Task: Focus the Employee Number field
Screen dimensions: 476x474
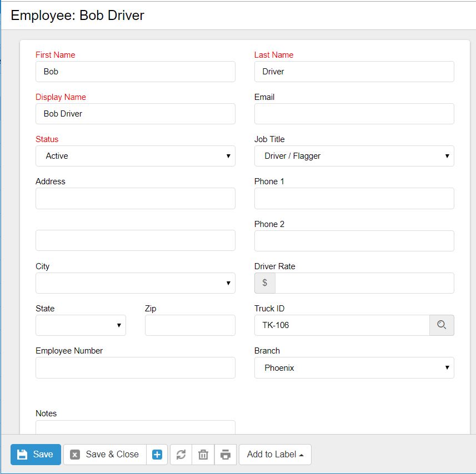Action: click(x=135, y=367)
